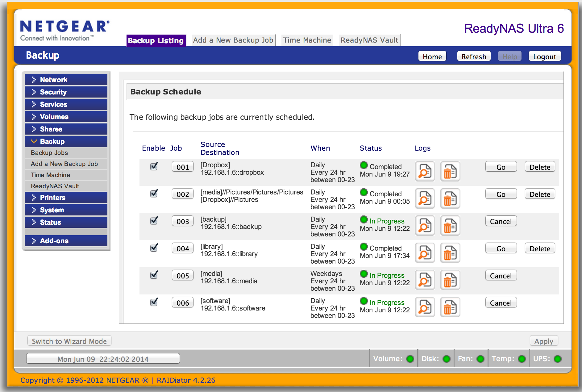
Task: Disable backup job 001 checkbox
Action: [x=154, y=166]
